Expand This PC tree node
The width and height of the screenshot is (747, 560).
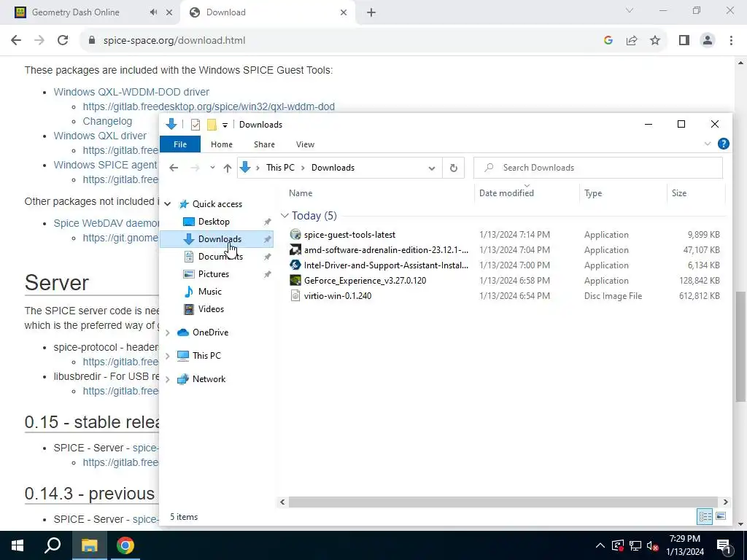click(167, 356)
